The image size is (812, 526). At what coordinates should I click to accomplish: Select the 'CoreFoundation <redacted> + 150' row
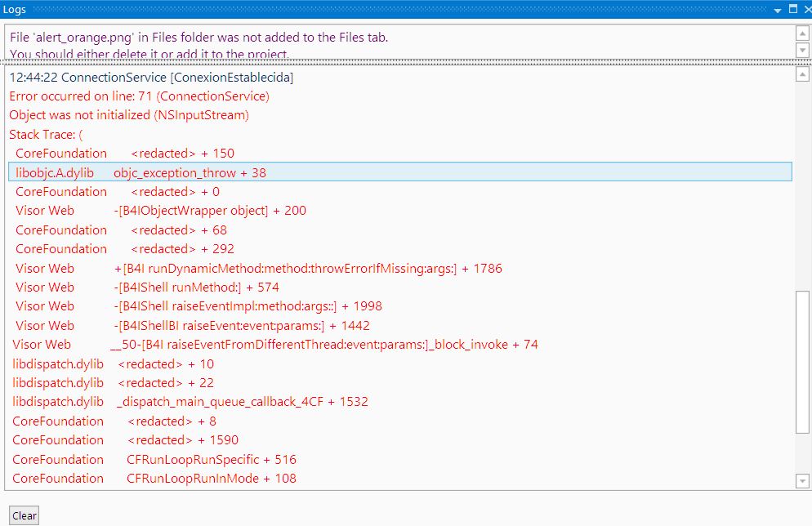tap(400, 154)
